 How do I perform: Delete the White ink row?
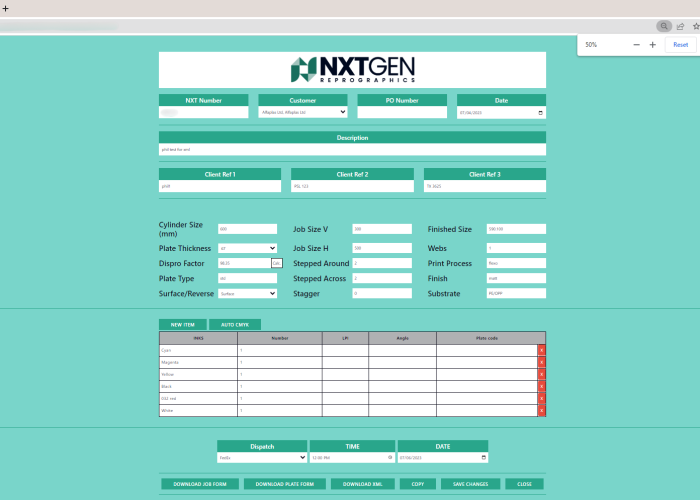click(541, 410)
